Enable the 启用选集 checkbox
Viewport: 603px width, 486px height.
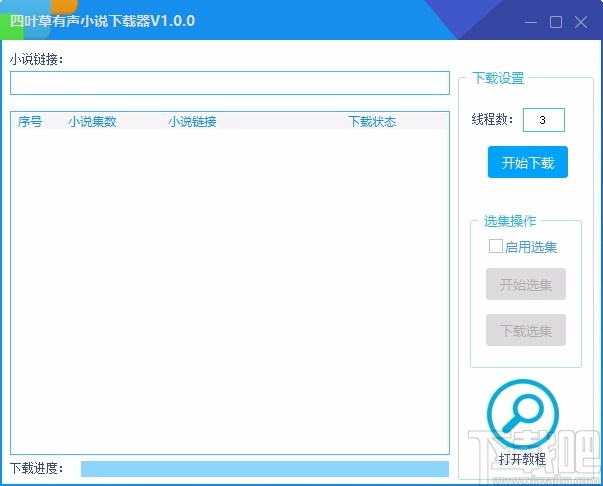pyautogui.click(x=495, y=246)
